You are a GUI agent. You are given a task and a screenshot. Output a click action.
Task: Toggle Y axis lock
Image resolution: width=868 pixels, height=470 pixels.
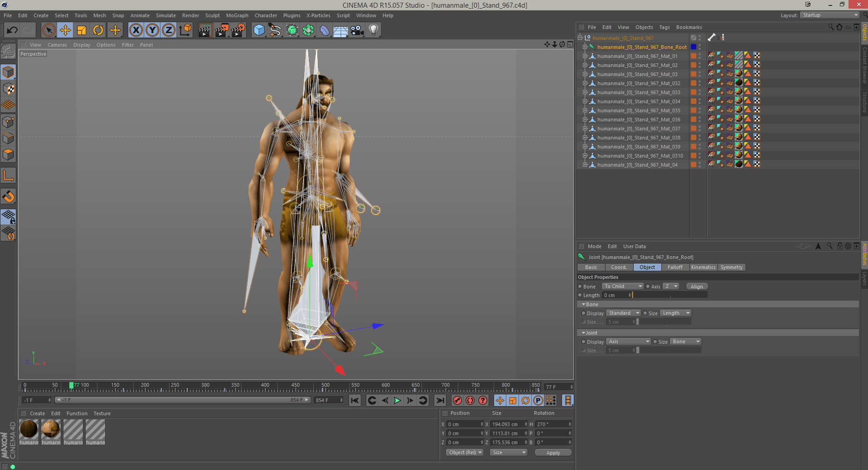click(152, 30)
